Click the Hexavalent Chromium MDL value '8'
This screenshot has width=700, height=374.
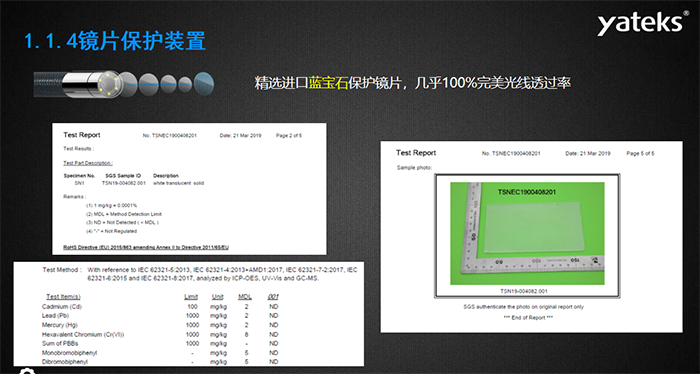246,335
